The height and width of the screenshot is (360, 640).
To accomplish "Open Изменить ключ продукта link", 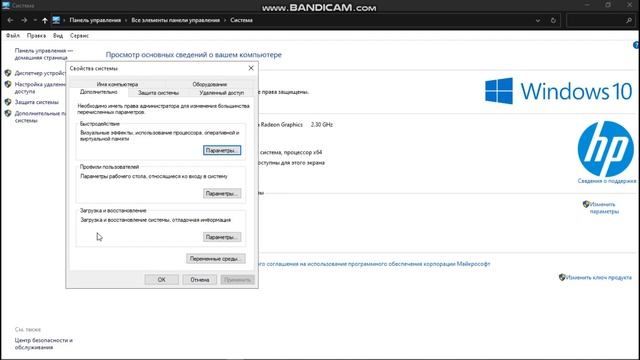I will tap(598, 278).
